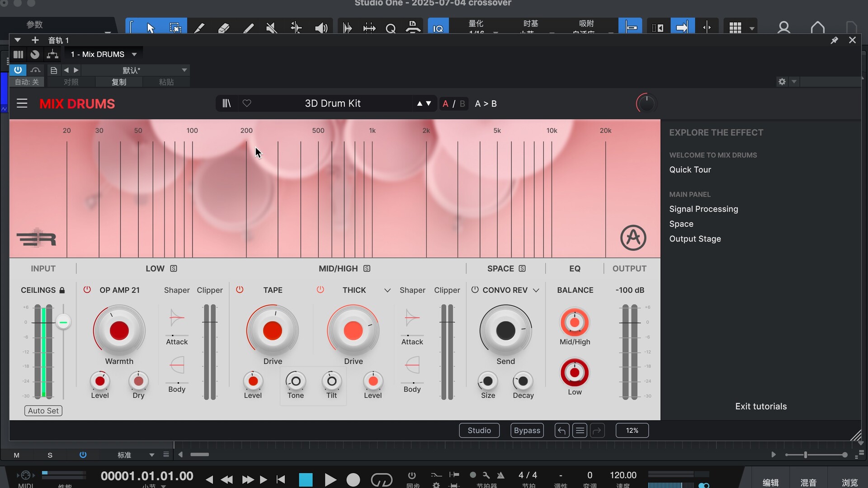This screenshot has width=868, height=488.
Task: Toggle CONVO REV power button
Action: pyautogui.click(x=475, y=290)
